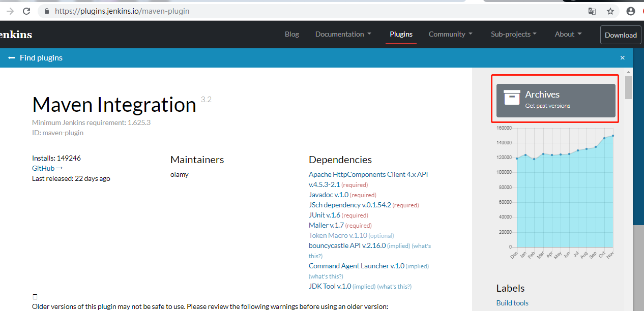
Task: Click the Dependencies heading
Action: [340, 160]
